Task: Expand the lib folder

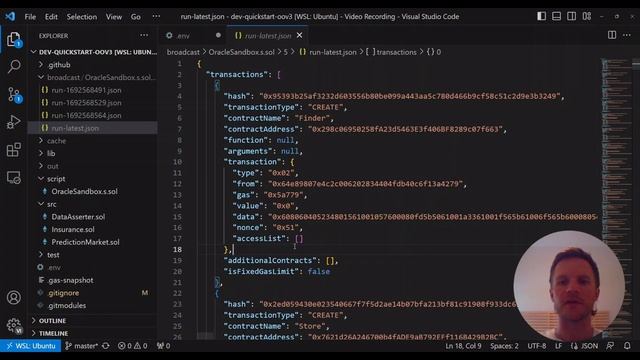Action: (x=94, y=153)
